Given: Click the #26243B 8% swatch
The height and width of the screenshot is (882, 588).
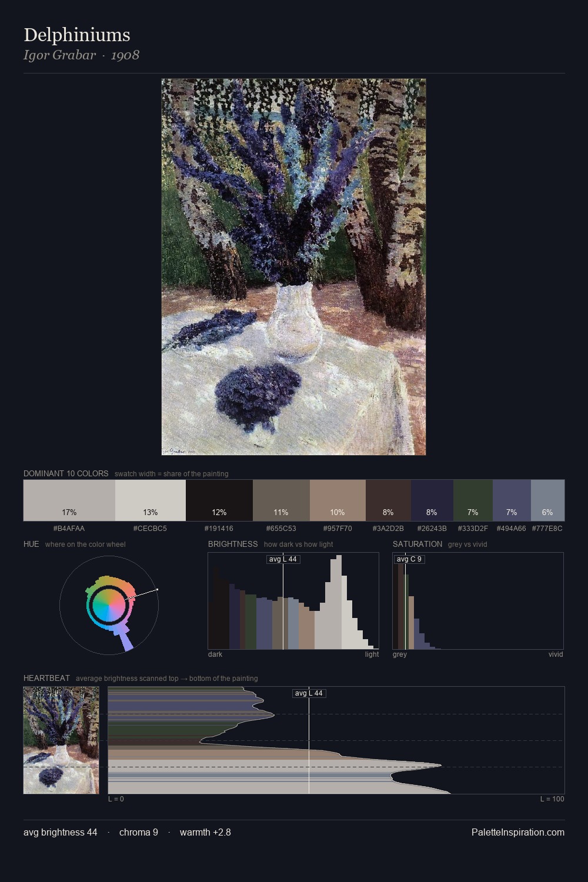Looking at the screenshot, I should point(432,500).
